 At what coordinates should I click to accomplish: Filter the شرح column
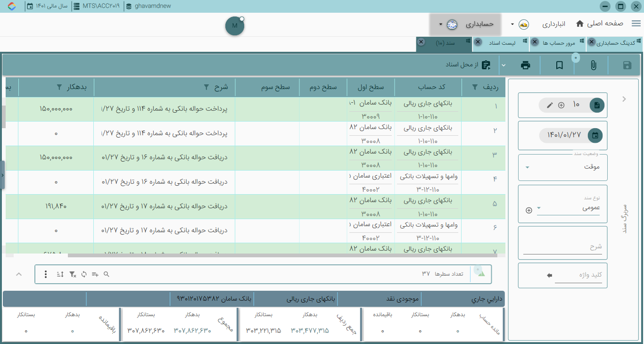(206, 87)
